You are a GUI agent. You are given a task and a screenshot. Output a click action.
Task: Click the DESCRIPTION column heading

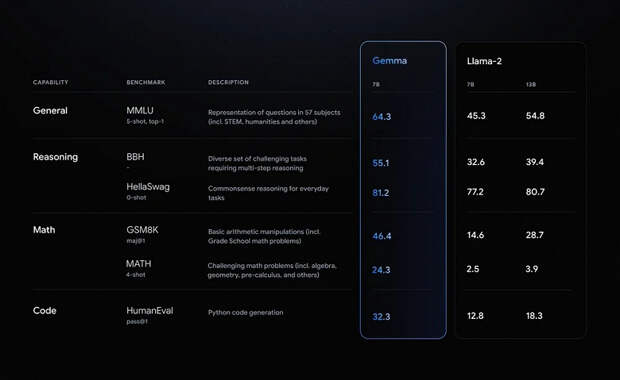[228, 82]
